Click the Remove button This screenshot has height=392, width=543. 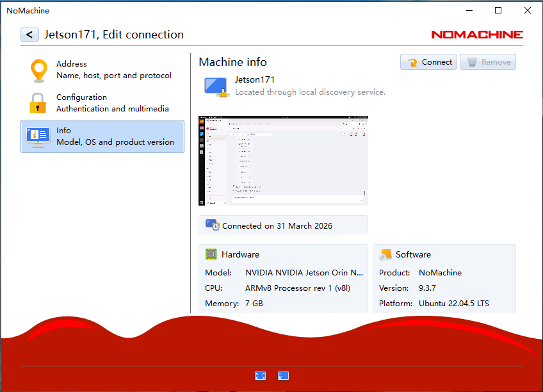[487, 62]
